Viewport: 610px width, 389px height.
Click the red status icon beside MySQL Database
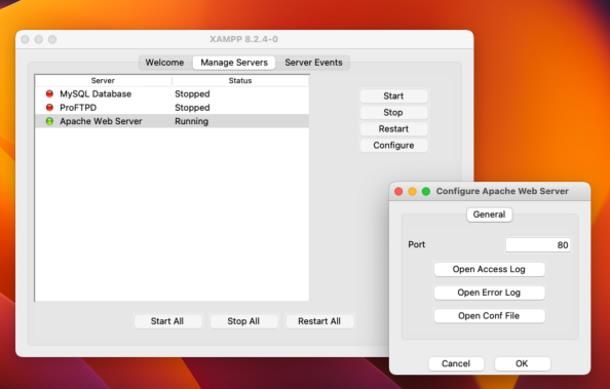click(49, 94)
